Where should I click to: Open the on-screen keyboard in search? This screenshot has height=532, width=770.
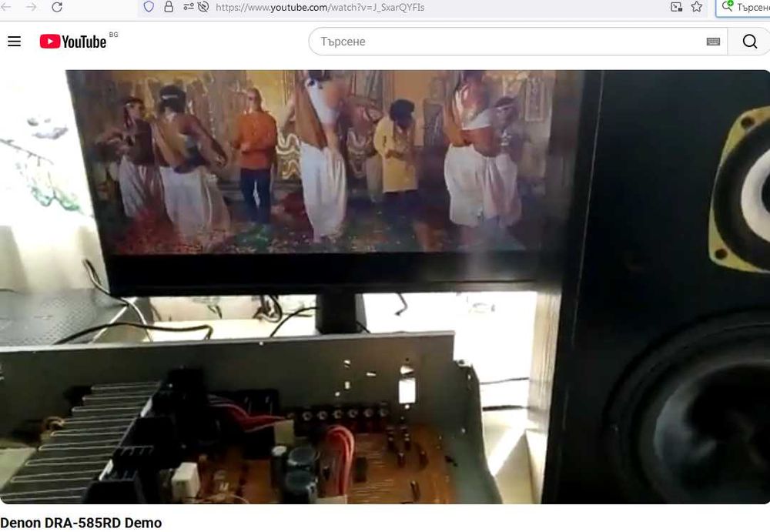713,42
